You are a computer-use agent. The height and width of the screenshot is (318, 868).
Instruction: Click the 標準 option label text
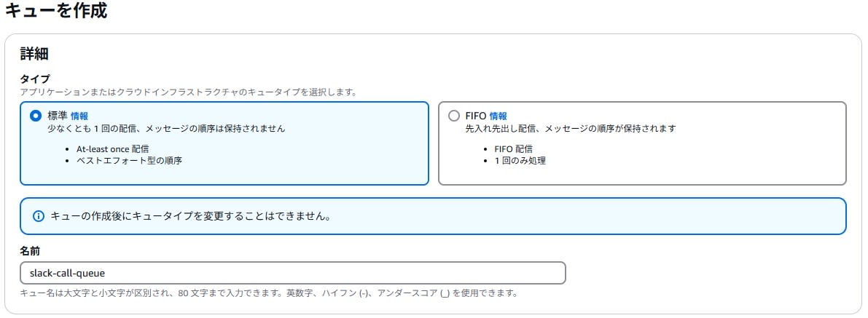click(x=58, y=116)
